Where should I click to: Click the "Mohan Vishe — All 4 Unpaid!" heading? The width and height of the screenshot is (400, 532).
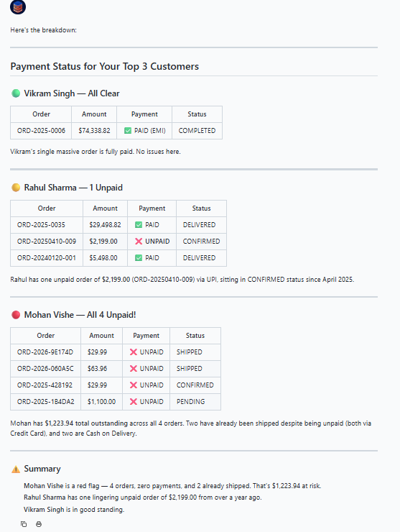tap(80, 315)
